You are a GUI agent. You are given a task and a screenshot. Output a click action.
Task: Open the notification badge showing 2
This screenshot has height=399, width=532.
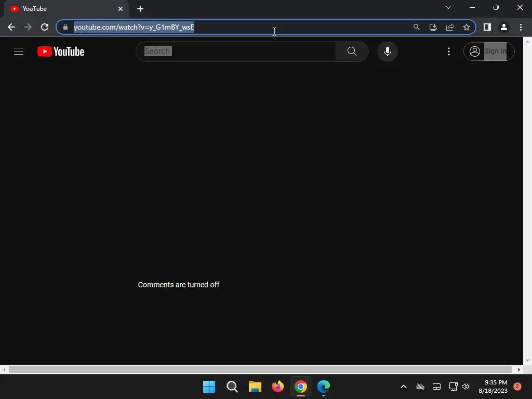517,386
